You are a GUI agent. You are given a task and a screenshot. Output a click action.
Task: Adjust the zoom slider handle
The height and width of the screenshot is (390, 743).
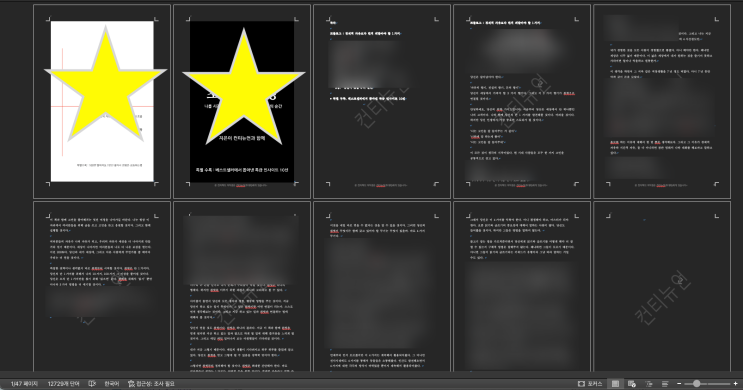point(697,383)
